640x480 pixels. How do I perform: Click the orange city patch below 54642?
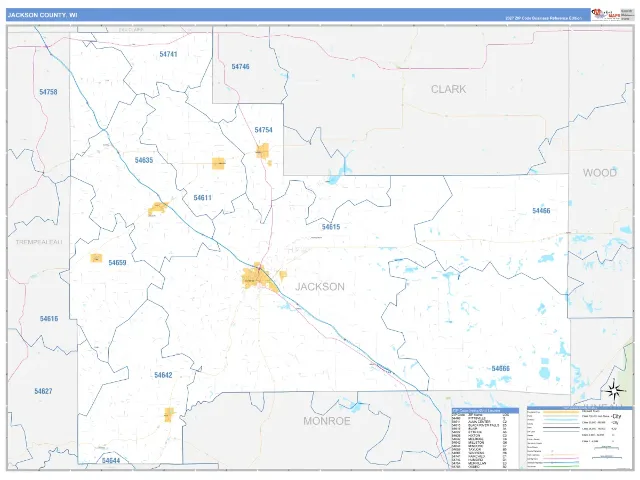coord(169,415)
